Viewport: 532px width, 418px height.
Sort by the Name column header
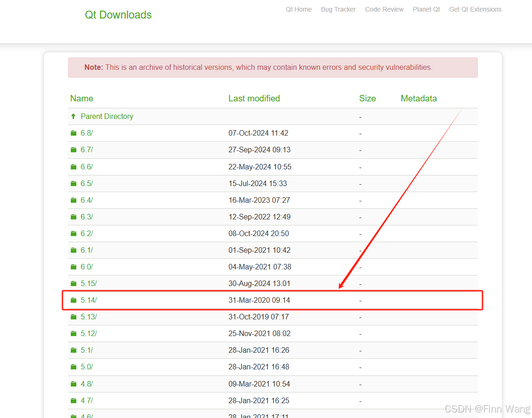click(x=82, y=99)
